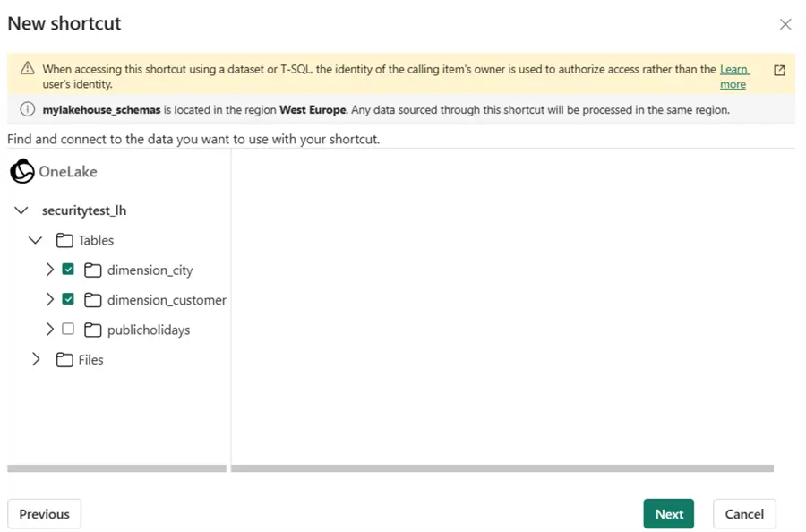Collapse the securitytest_lh node
Viewport: 806px width, 532px height.
21,210
